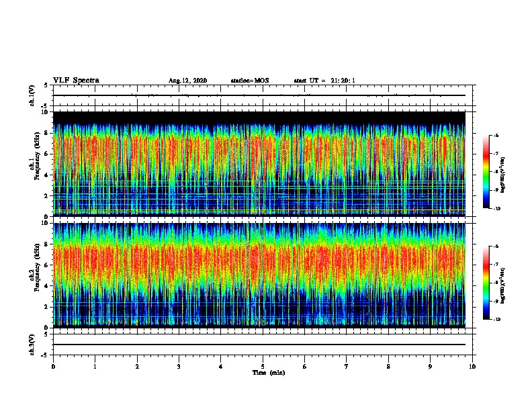This screenshot has width=532, height=411.
Task: Click tick label "1" on the Time axis
Action: (95, 367)
